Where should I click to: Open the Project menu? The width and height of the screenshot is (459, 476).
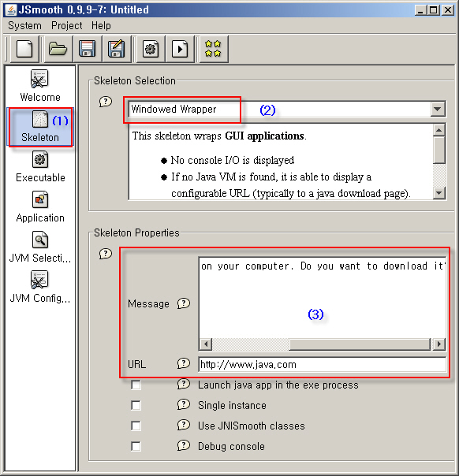(67, 25)
